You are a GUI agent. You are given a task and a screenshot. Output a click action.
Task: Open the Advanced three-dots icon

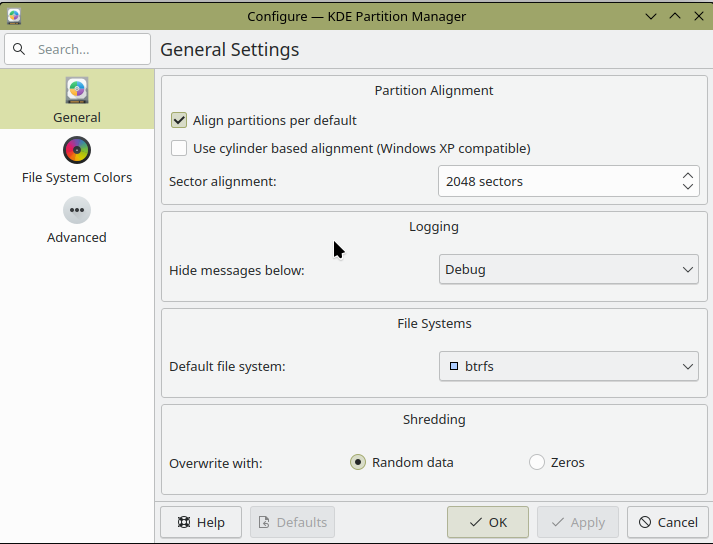click(77, 210)
